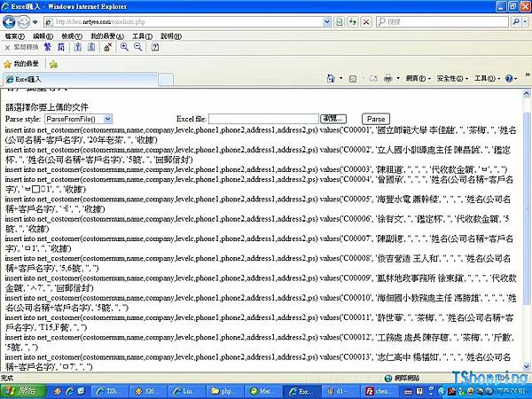Click the S document conversion icon
This screenshot has width=532, height=399.
coord(91,48)
